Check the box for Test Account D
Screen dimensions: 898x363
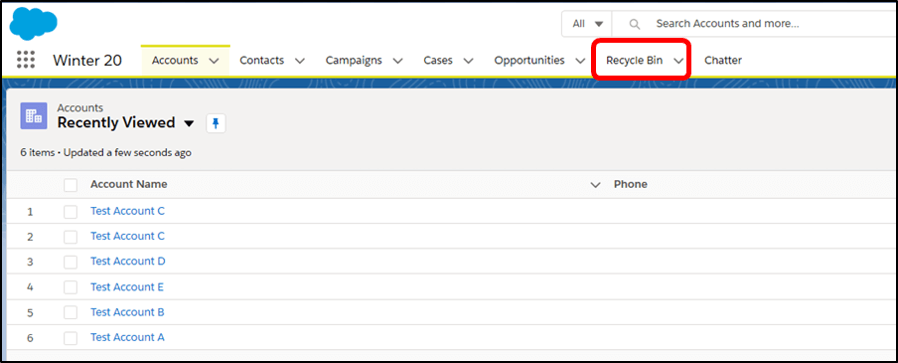tap(70, 262)
